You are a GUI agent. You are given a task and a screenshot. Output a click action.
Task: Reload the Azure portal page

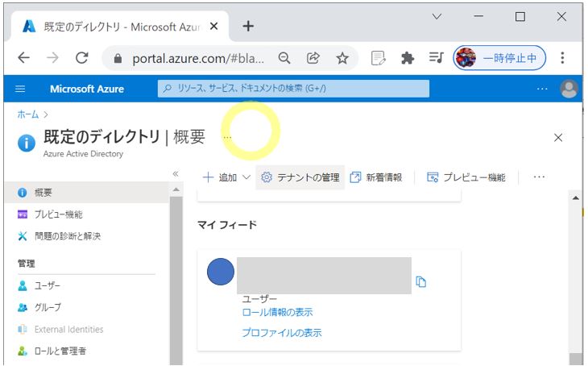click(x=81, y=58)
